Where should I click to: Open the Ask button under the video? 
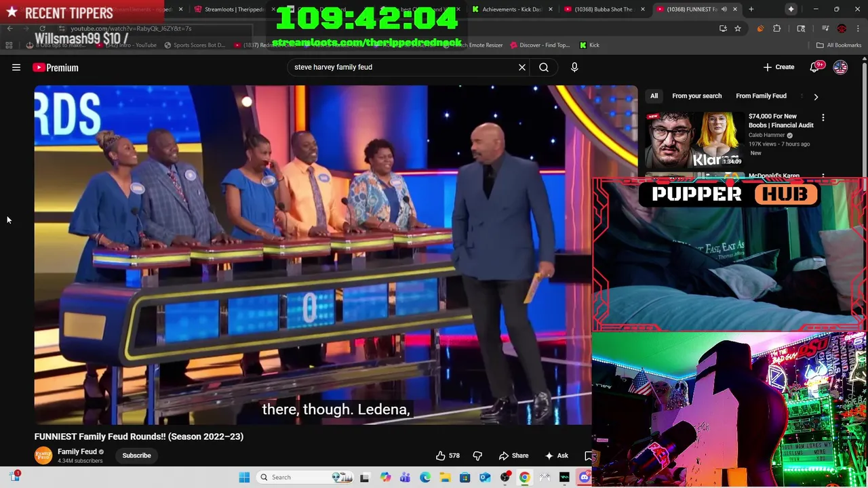(557, 455)
